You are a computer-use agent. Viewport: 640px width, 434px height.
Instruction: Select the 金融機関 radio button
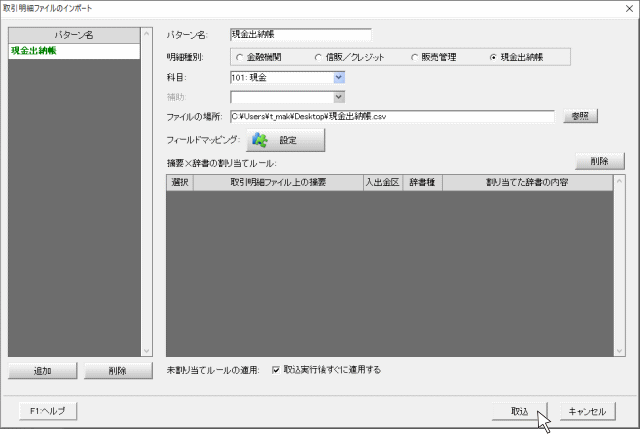pos(240,58)
